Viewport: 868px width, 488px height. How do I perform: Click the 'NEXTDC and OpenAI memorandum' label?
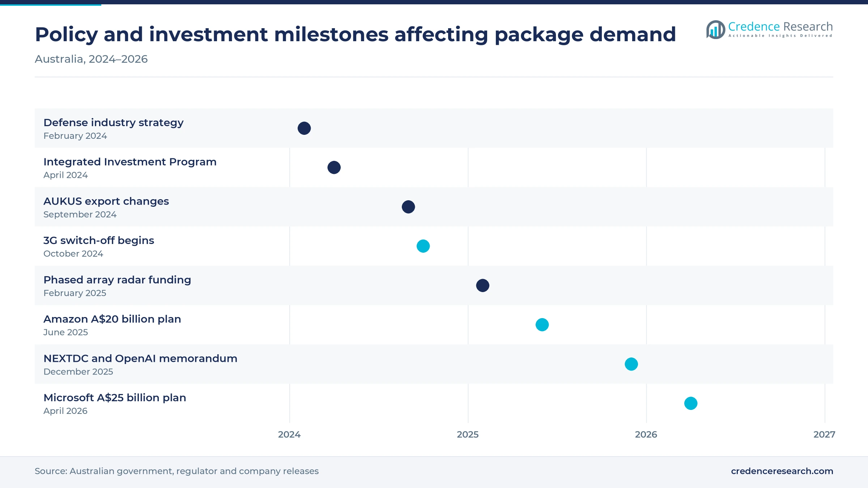(x=140, y=358)
